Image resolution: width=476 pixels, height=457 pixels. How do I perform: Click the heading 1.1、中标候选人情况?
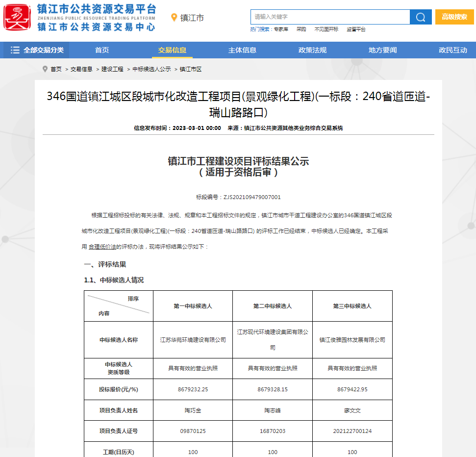(114, 280)
